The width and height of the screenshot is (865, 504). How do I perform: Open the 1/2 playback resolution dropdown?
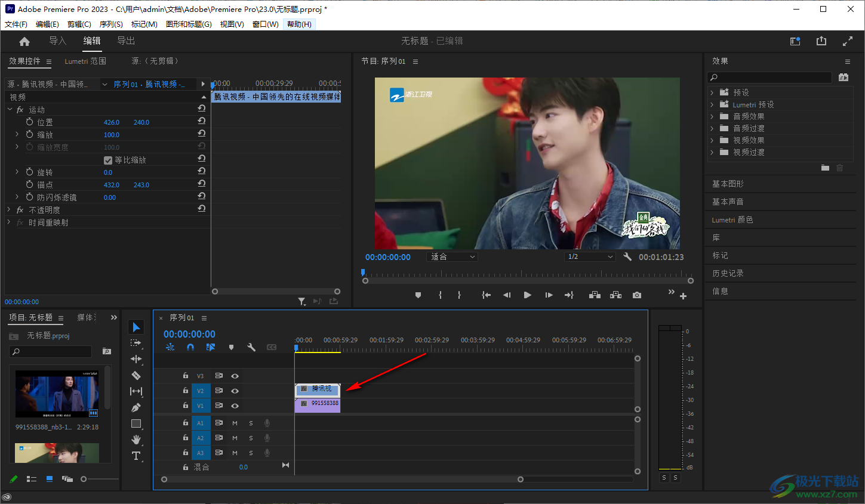click(590, 256)
